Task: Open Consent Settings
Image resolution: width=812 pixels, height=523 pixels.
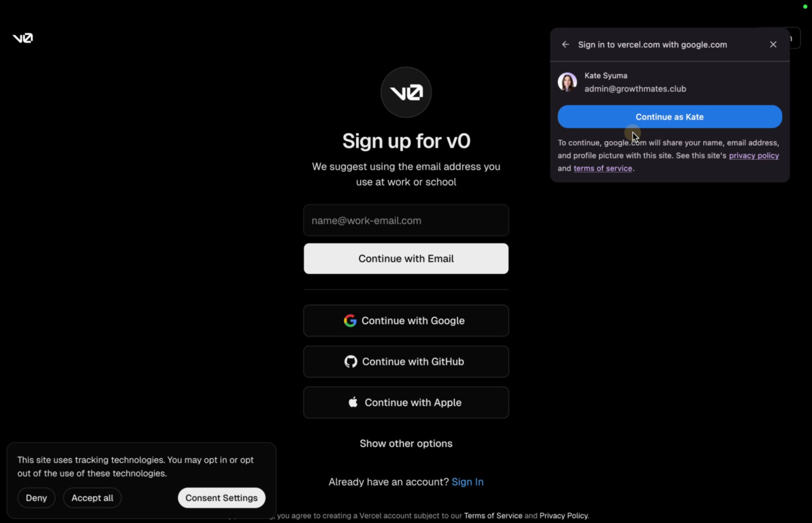Action: 221,498
